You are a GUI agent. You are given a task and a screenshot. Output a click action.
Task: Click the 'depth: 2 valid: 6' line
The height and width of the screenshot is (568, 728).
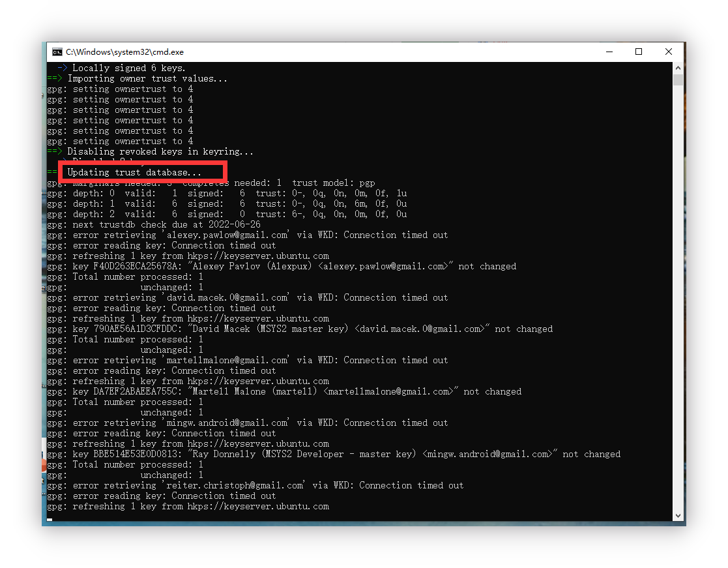227,214
